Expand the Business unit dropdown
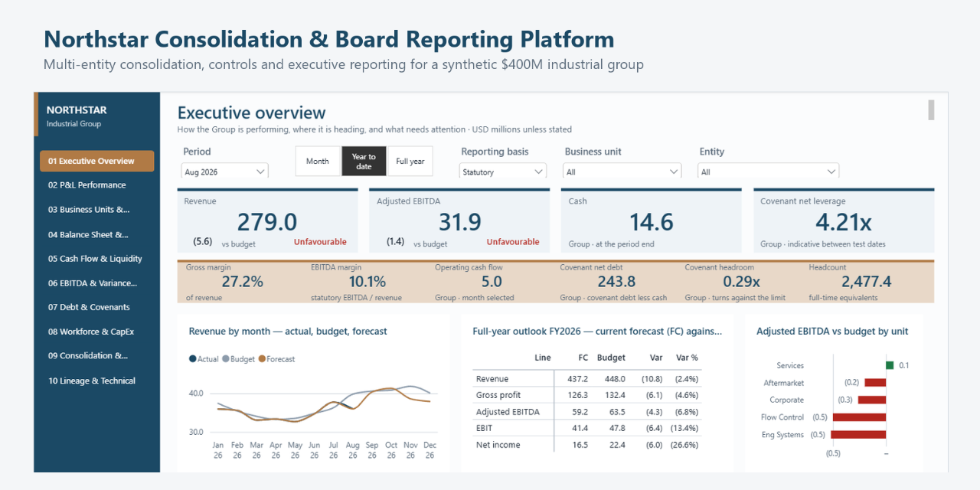Image resolution: width=980 pixels, height=490 pixels. point(622,171)
